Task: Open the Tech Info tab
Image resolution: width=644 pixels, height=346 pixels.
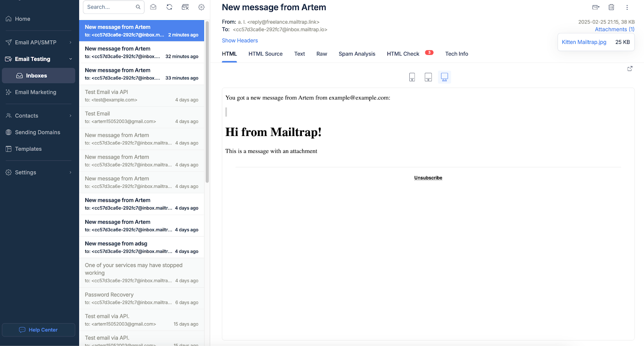Action: pos(456,54)
